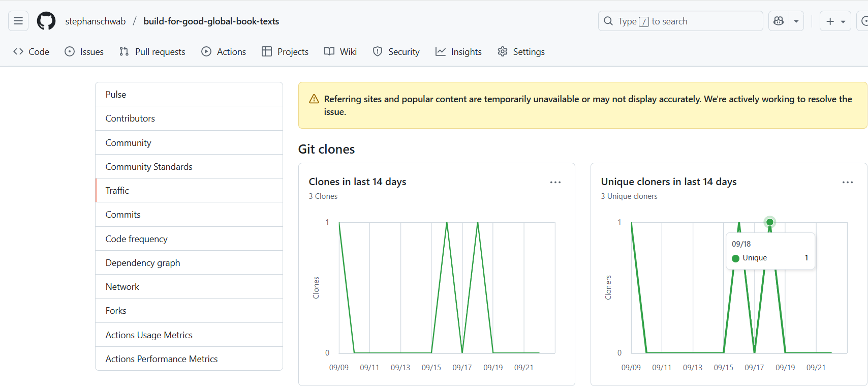Click the GitHub logo icon
This screenshot has width=868, height=386.
click(46, 21)
